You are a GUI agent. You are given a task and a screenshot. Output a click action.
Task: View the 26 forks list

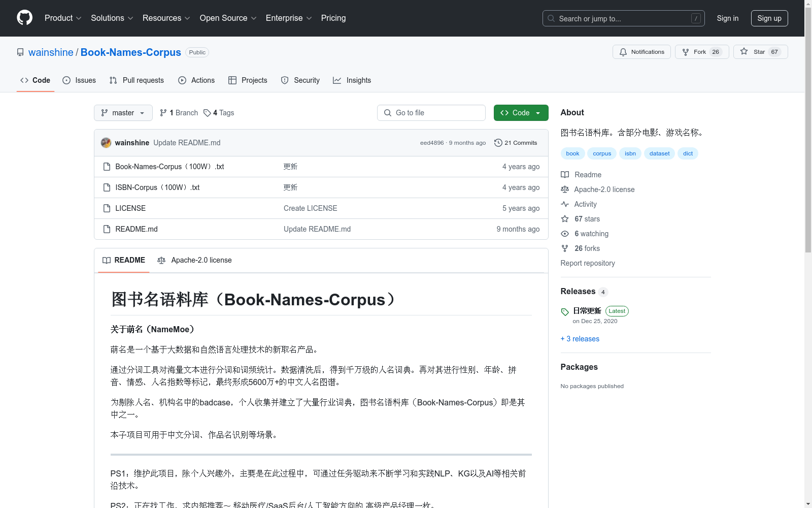pyautogui.click(x=581, y=248)
